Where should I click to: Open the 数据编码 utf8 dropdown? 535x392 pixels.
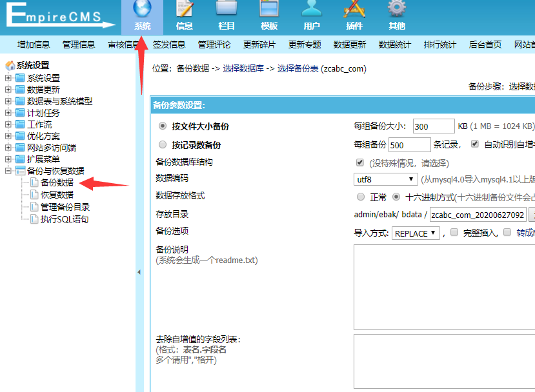tap(386, 179)
